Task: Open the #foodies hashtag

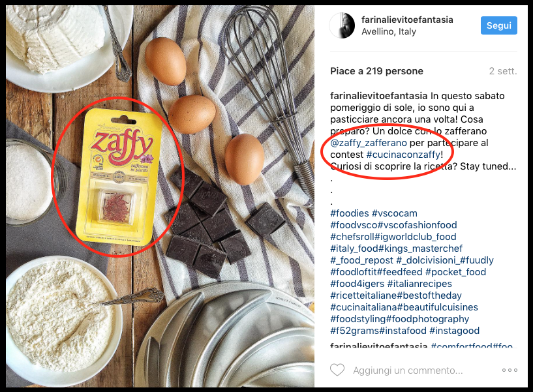Action: (x=350, y=213)
